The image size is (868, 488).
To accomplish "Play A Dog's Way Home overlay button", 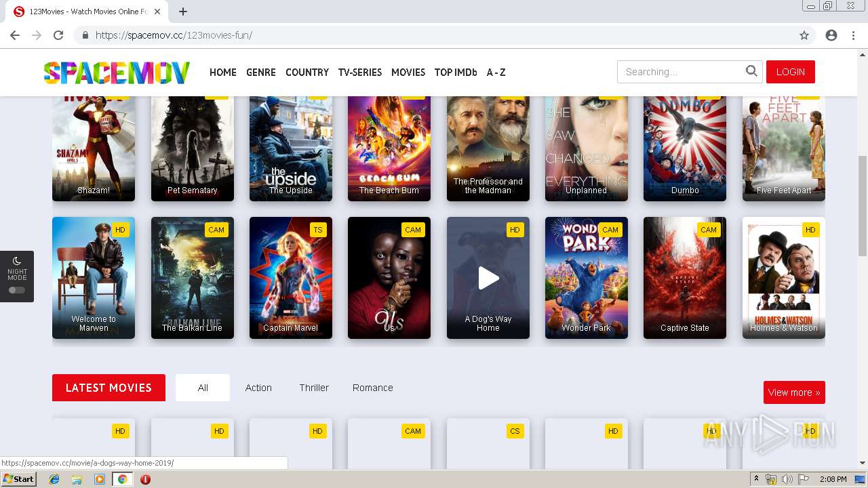I will pos(488,278).
